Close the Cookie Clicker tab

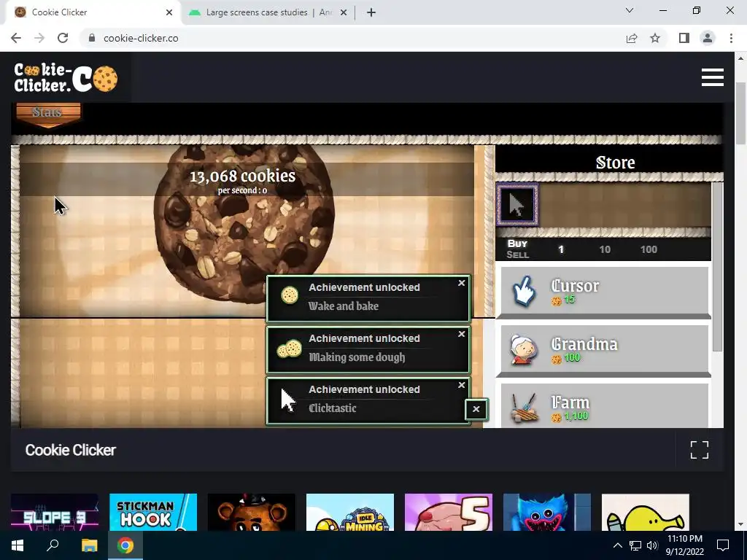point(169,12)
